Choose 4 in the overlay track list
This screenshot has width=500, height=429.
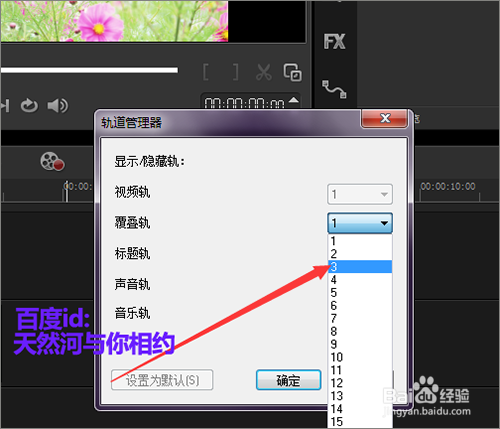(x=360, y=280)
